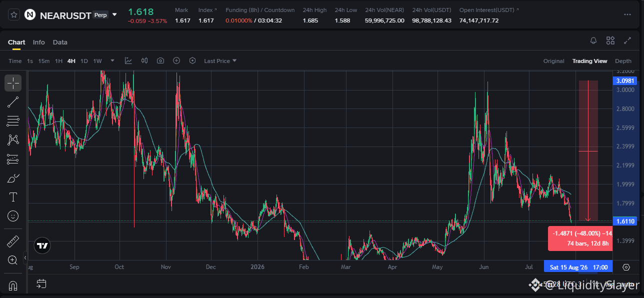The width and height of the screenshot is (644, 298).
Task: Select the ruler measure tool
Action: click(x=13, y=242)
